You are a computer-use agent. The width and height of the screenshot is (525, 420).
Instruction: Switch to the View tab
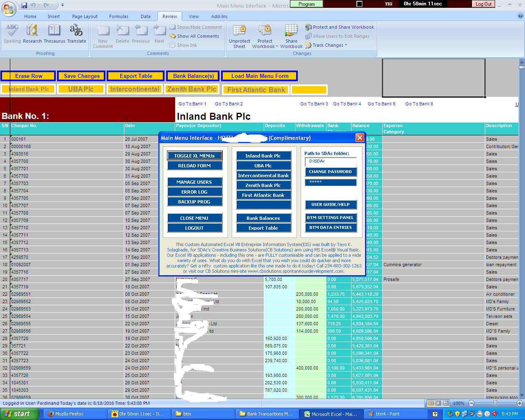click(x=194, y=16)
